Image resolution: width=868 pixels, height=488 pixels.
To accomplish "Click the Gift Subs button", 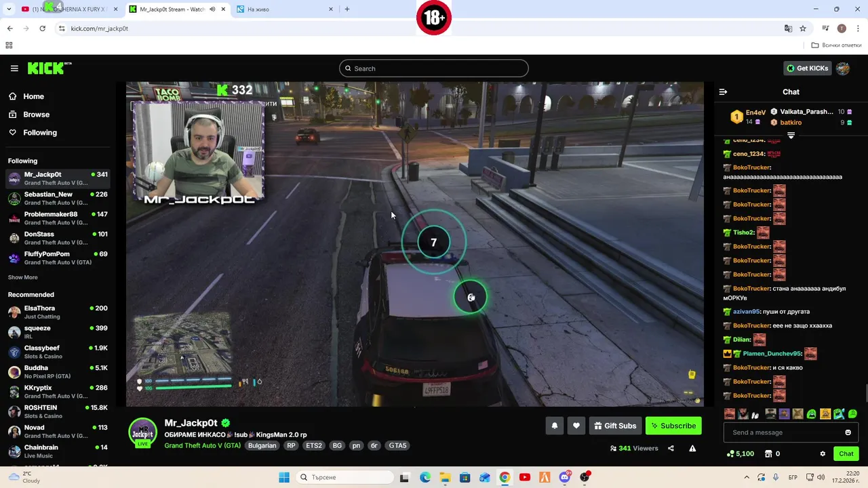I will coord(615,426).
